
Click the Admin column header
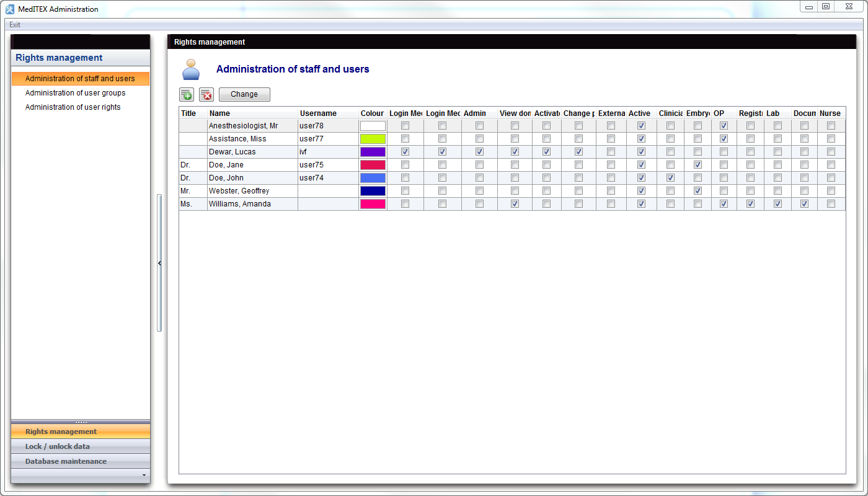click(479, 113)
